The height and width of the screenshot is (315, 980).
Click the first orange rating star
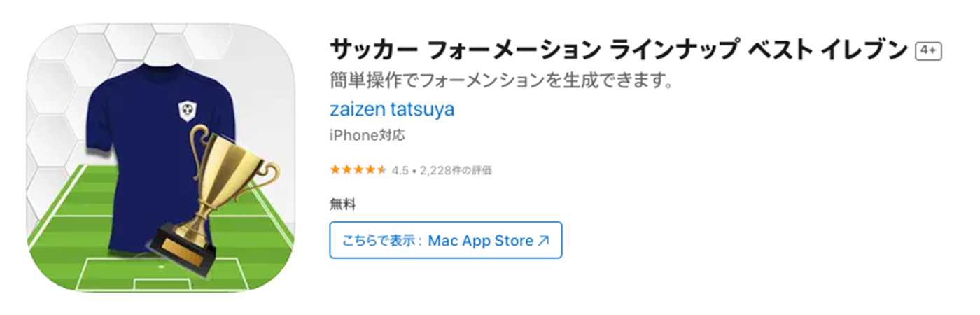click(335, 170)
